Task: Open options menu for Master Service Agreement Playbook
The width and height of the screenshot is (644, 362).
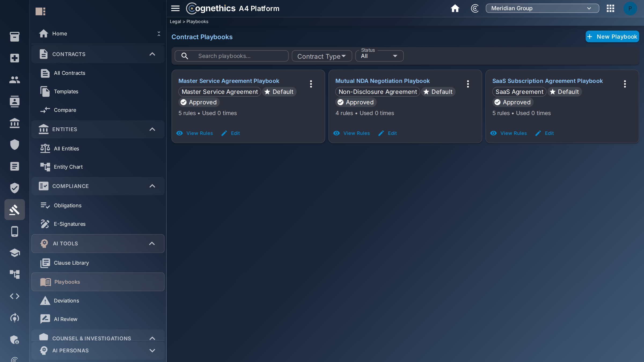Action: click(x=311, y=84)
